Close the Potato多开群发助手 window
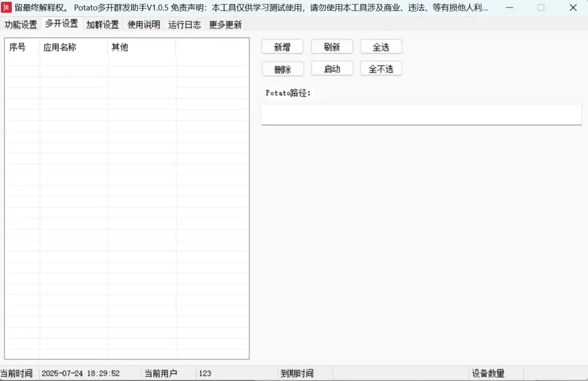The image size is (588, 381). (573, 7)
